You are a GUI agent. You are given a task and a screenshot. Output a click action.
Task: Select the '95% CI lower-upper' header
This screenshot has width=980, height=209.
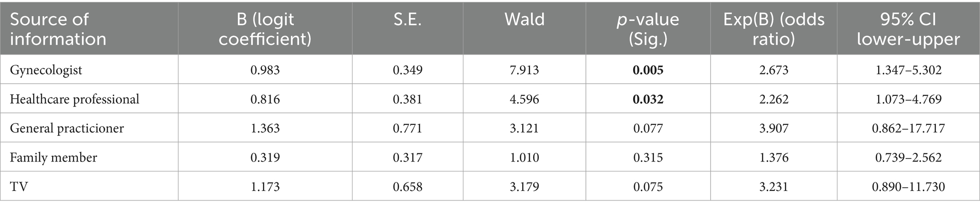(x=908, y=28)
